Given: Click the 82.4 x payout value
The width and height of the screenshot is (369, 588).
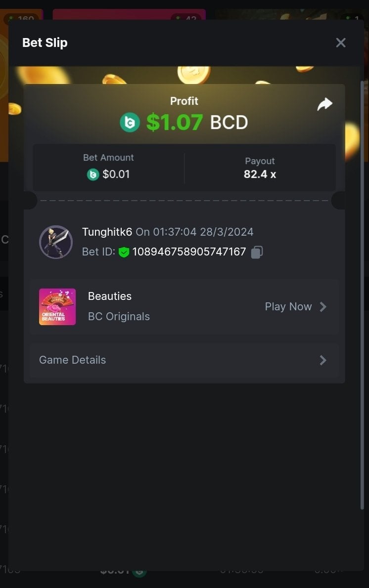Looking at the screenshot, I should pos(260,174).
